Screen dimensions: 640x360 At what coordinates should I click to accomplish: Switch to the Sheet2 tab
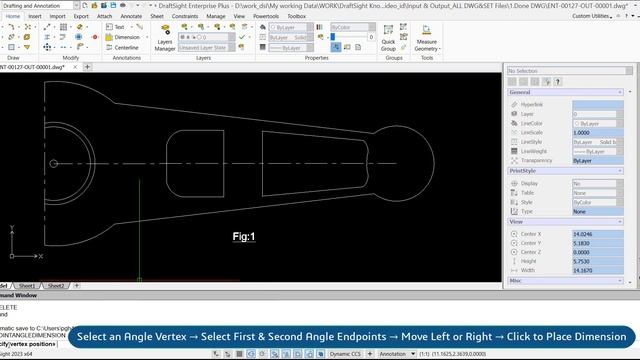pos(56,286)
